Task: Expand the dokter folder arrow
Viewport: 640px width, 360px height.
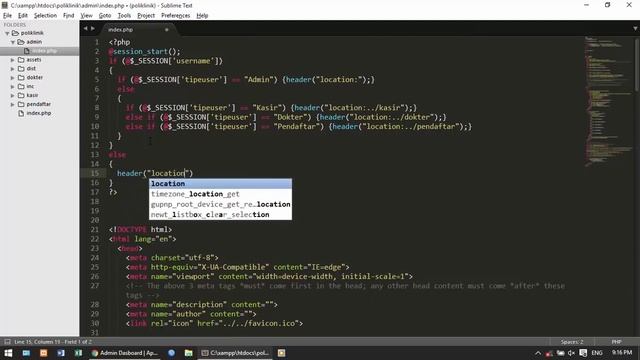Action: pos(13,78)
